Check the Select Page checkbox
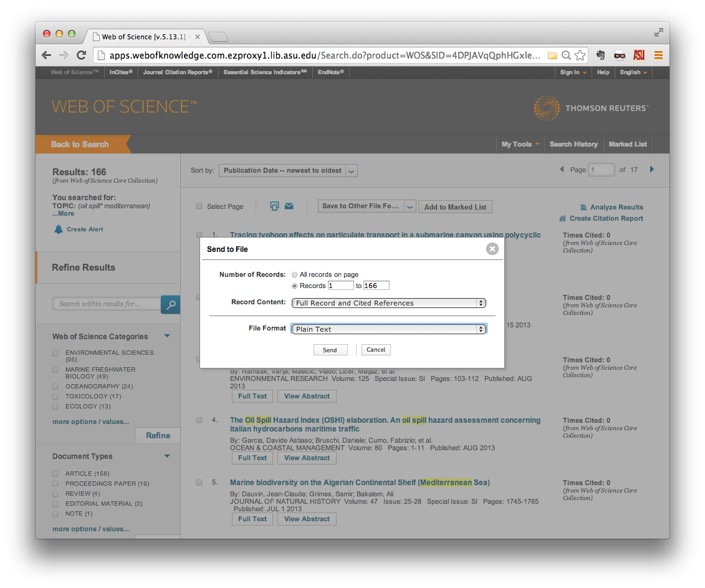 point(199,206)
